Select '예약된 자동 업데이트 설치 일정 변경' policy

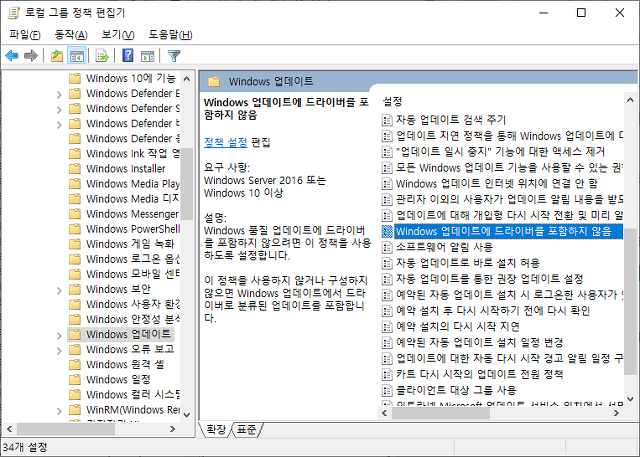point(479,343)
